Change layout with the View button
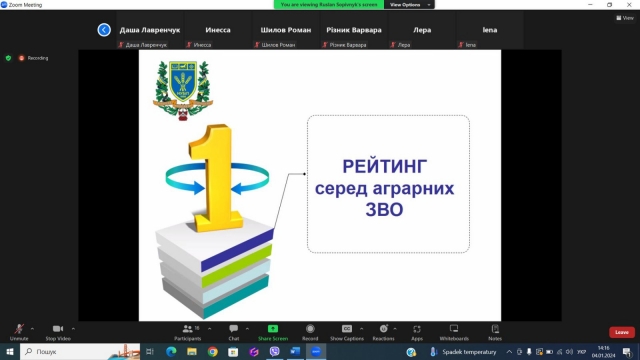Screen dimensions: 640x360 (625, 18)
